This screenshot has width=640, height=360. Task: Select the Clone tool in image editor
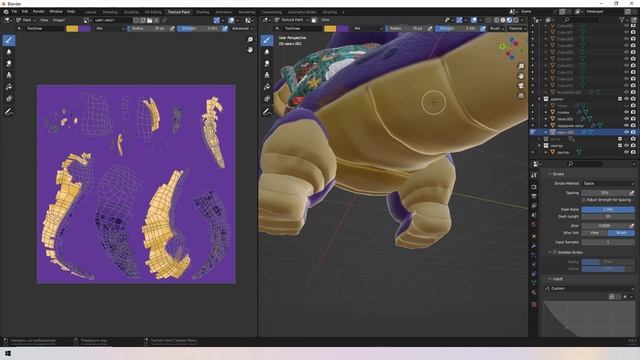tap(9, 76)
